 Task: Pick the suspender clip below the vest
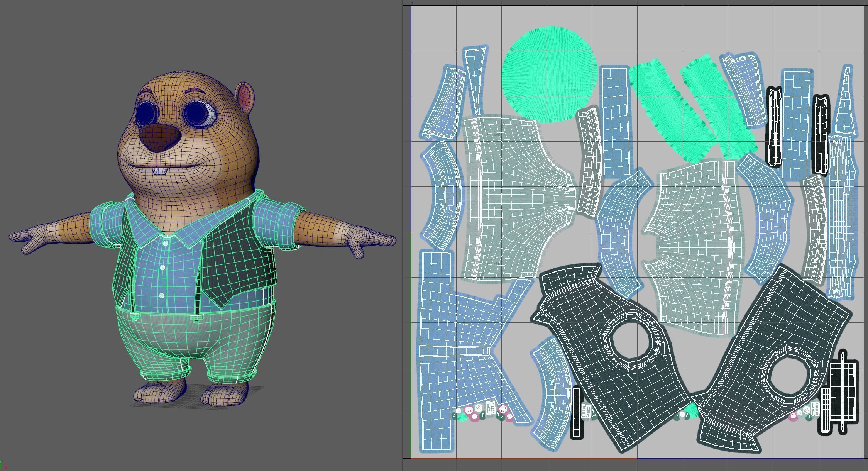[197, 318]
